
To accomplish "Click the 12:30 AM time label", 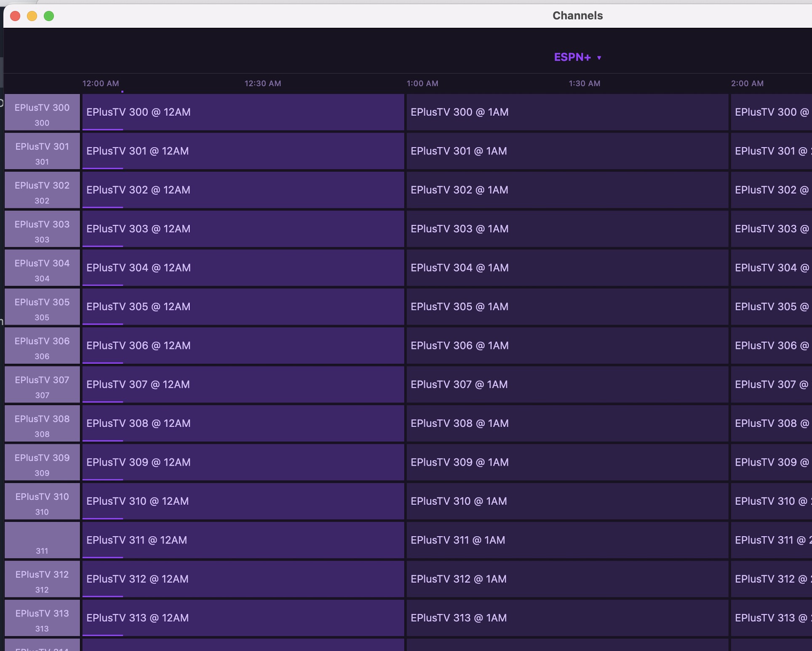I will click(263, 83).
